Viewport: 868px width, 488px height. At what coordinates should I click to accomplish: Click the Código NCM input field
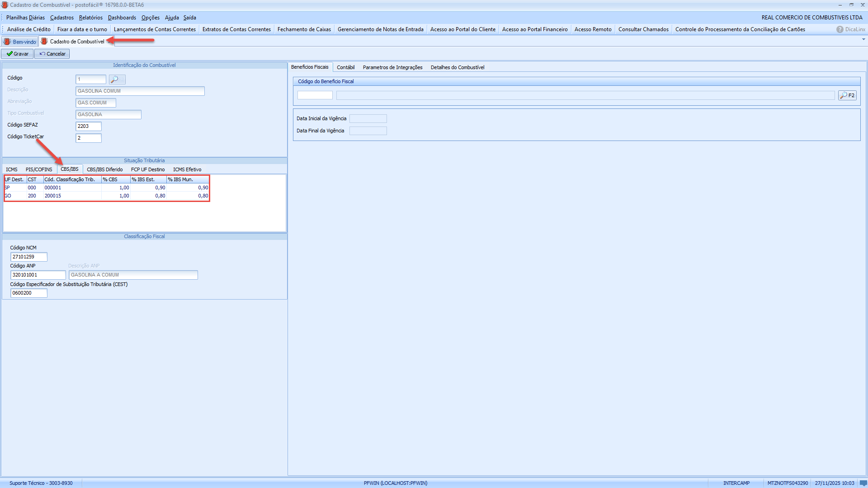coord(28,257)
